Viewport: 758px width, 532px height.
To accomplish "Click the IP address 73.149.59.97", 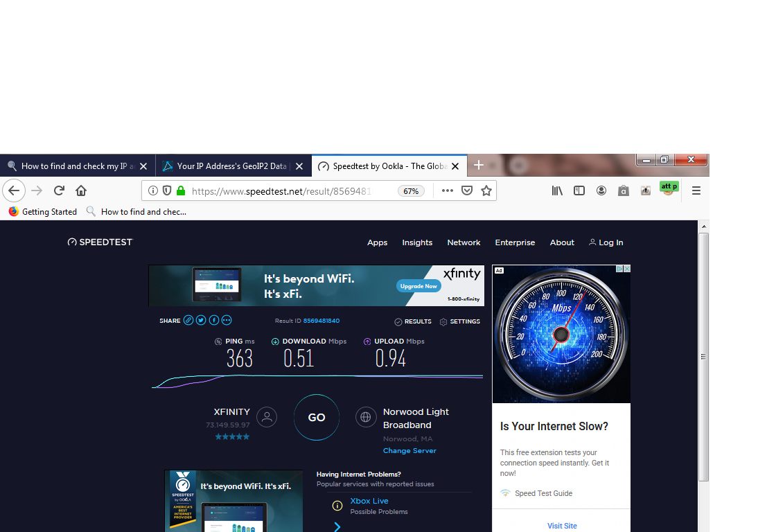I will [x=228, y=425].
